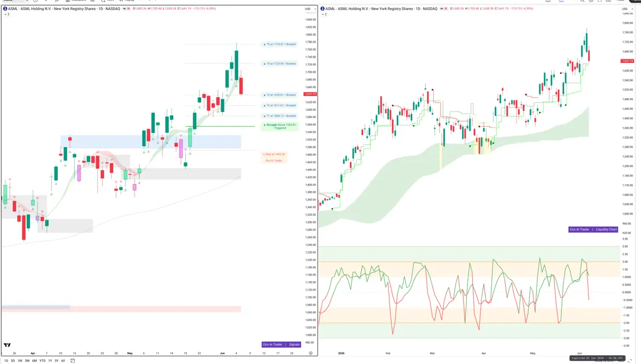Select the 3M time range button
The height and width of the screenshot is (364, 641).
(x=27, y=361)
